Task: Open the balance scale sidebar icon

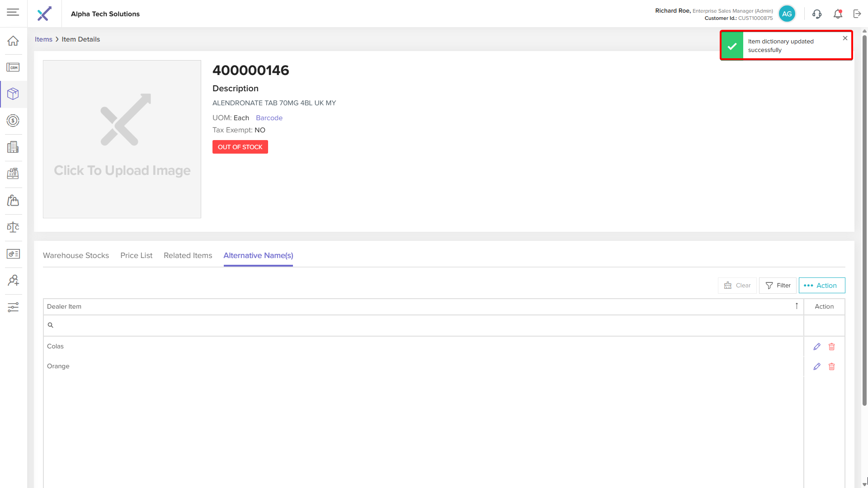Action: [13, 227]
